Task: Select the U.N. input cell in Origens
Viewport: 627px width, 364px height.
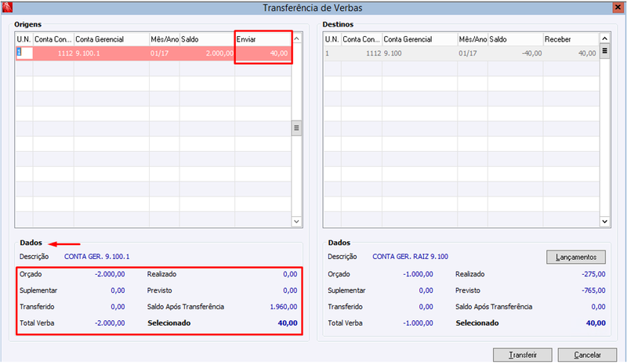Action: tap(24, 52)
